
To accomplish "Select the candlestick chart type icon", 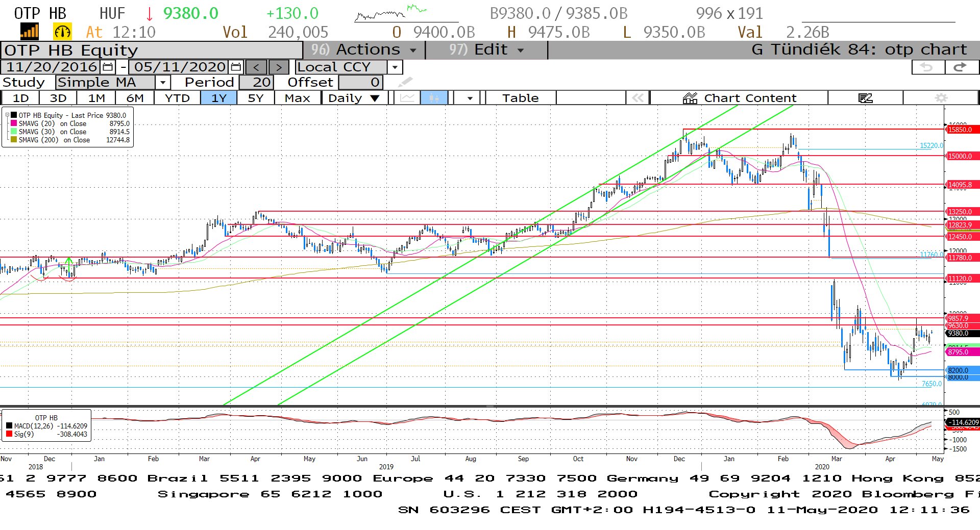I will pyautogui.click(x=434, y=98).
